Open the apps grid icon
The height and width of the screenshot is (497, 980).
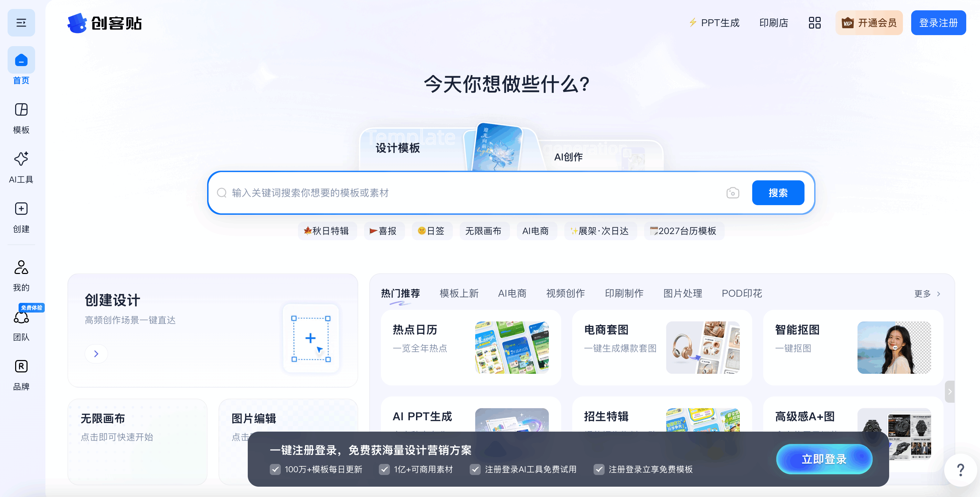click(814, 23)
